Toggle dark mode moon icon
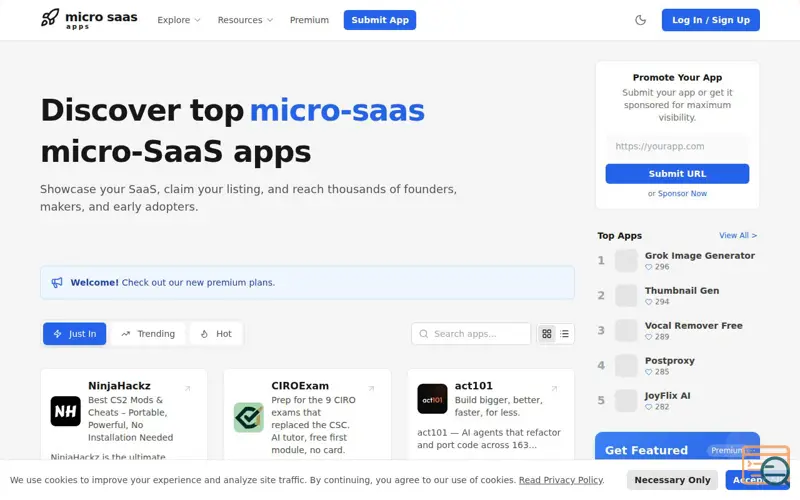The image size is (800, 500). [640, 20]
